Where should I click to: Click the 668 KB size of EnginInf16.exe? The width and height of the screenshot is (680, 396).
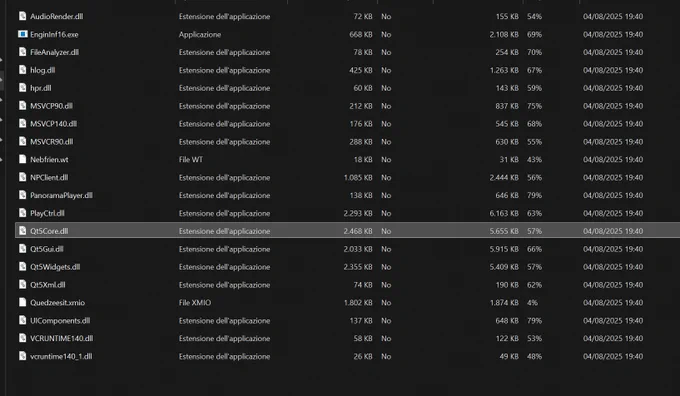click(x=361, y=34)
